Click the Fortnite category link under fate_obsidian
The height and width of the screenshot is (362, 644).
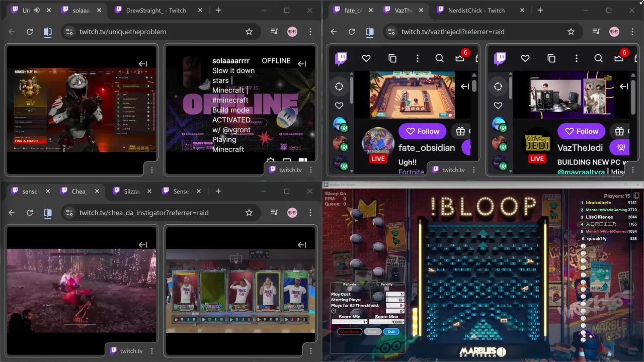[411, 172]
